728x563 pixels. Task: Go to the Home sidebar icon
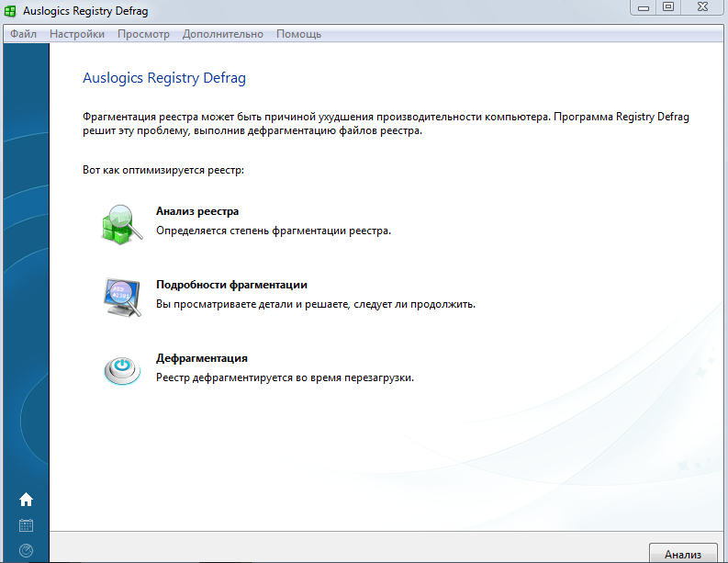(x=26, y=500)
